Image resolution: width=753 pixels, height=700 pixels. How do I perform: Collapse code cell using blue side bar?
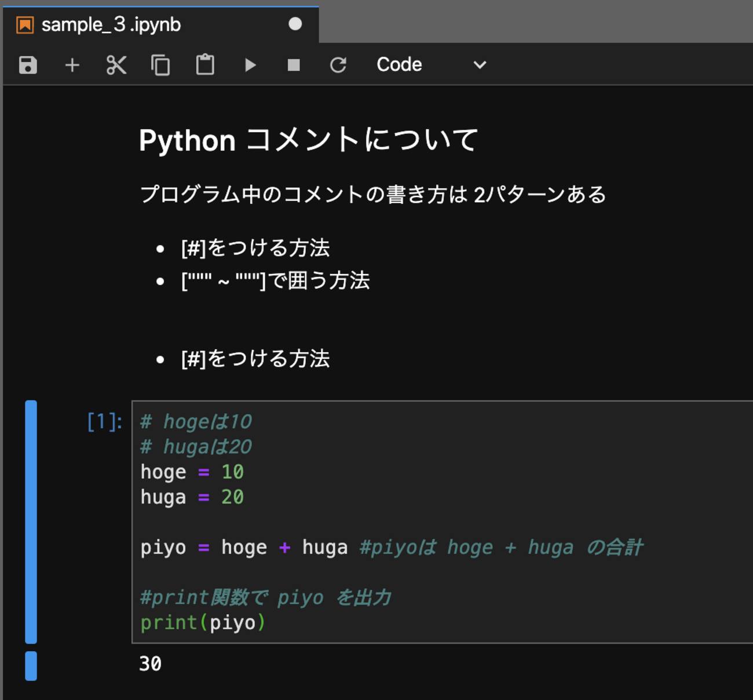pos(31,522)
